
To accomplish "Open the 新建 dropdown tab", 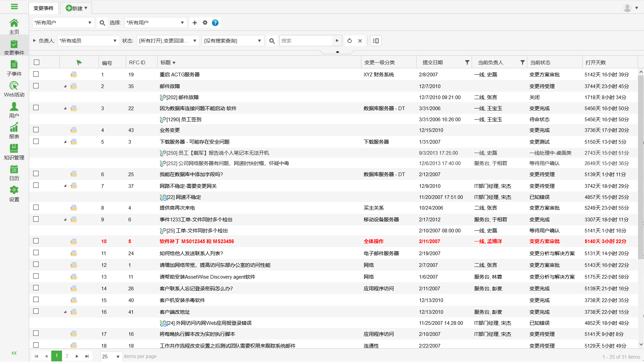I will click(x=76, y=8).
